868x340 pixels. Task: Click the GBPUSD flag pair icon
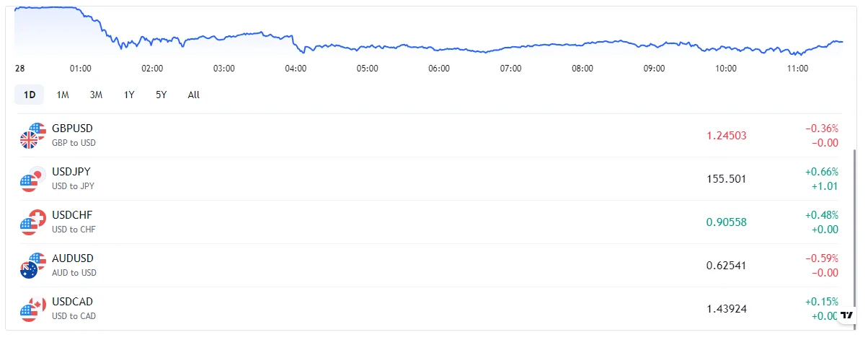[x=33, y=135]
